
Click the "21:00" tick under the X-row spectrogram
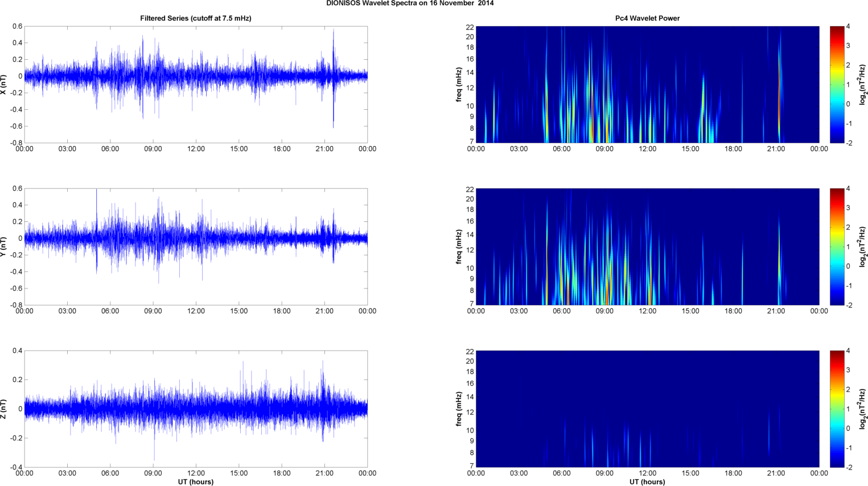(x=776, y=149)
